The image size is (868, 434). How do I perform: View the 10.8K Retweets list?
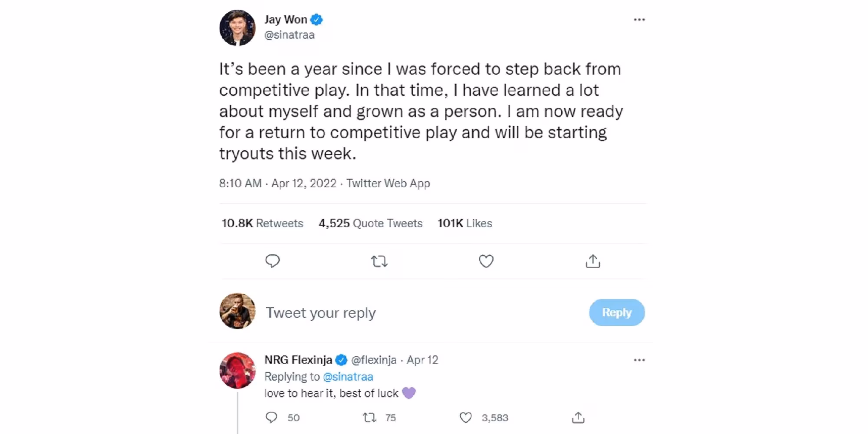click(262, 223)
